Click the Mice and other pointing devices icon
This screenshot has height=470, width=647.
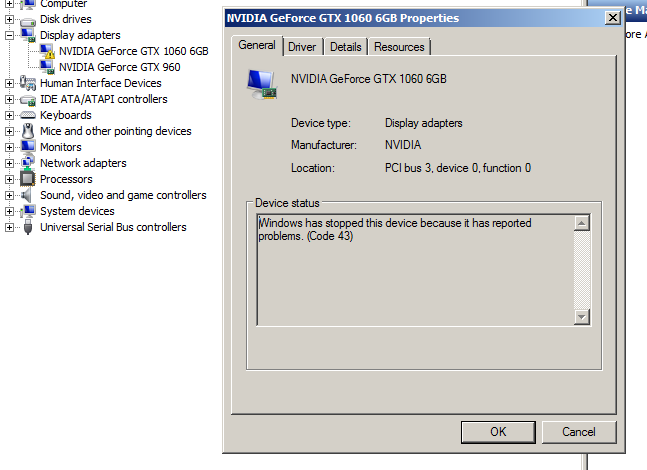click(28, 131)
